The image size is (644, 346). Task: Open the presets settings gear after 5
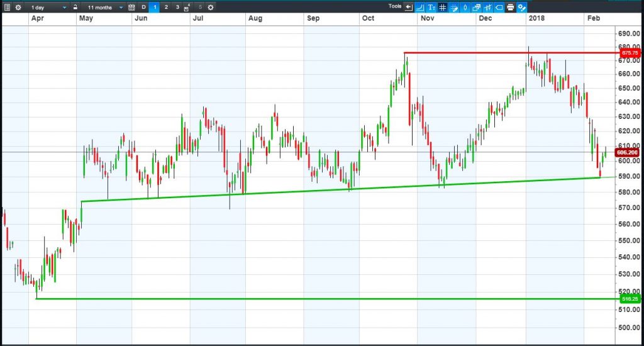(x=211, y=8)
